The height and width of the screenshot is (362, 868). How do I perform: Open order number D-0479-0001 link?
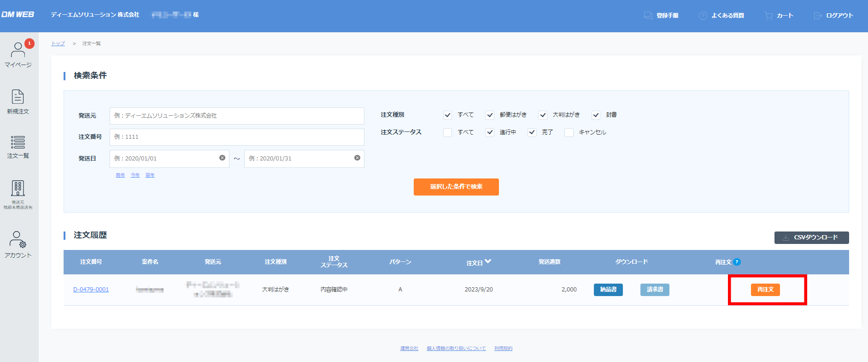(x=91, y=290)
